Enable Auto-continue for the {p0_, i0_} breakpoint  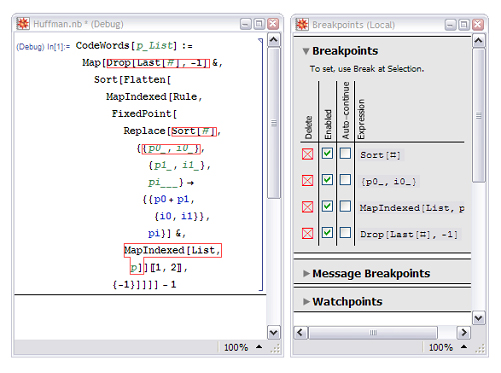click(345, 180)
